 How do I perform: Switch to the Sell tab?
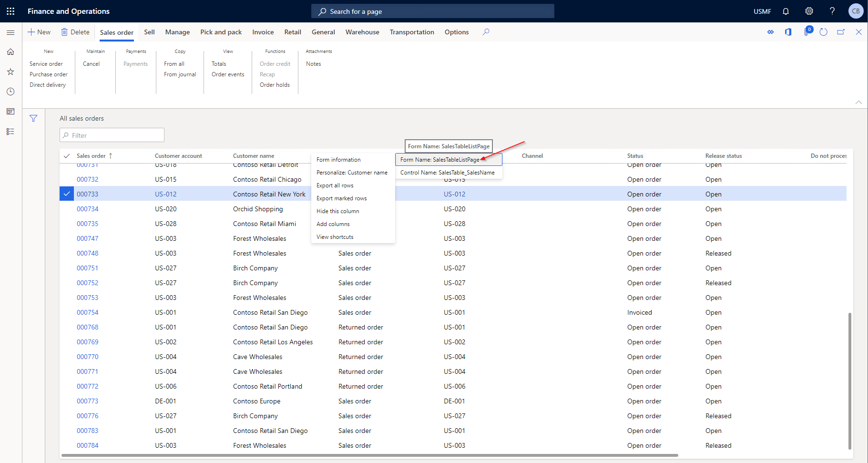pos(149,32)
